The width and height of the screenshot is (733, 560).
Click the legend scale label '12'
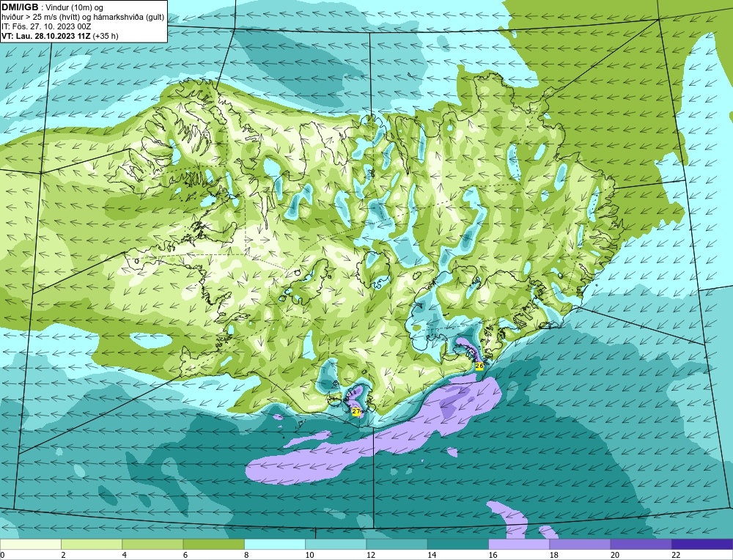pyautogui.click(x=371, y=555)
